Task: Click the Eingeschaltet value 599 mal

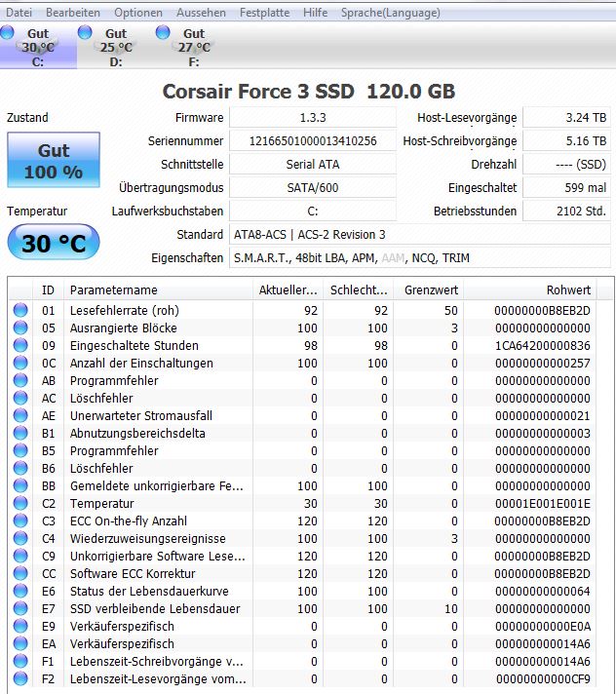Action: click(567, 188)
